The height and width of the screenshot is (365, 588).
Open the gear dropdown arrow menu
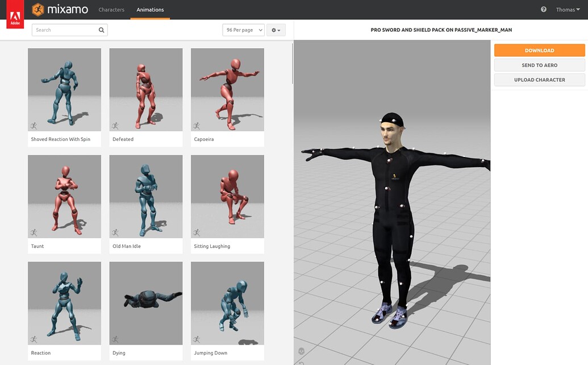(279, 30)
